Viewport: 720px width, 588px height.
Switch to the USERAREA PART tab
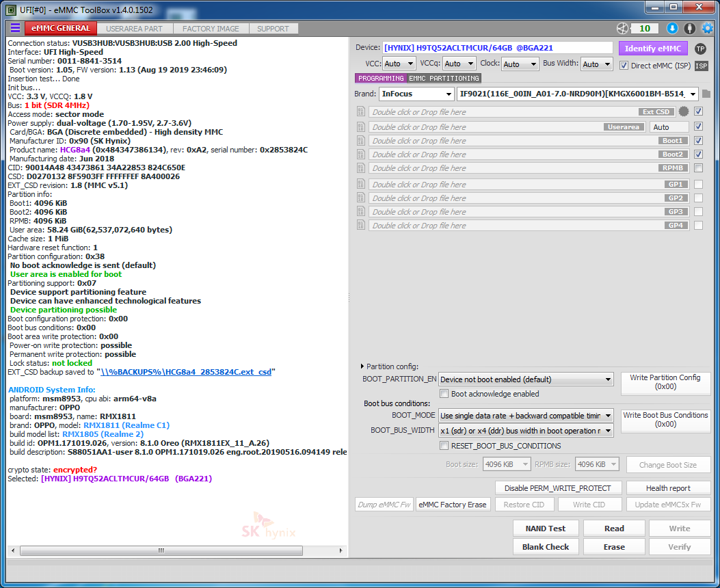(x=134, y=29)
